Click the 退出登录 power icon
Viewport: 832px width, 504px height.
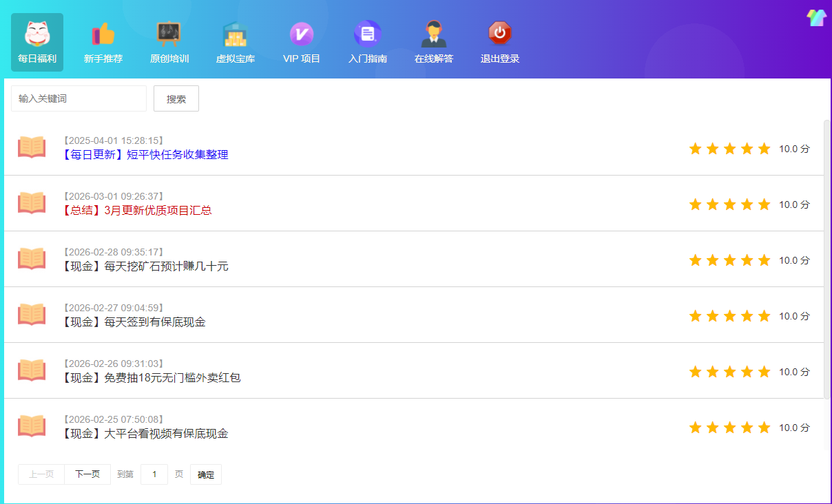point(499,34)
